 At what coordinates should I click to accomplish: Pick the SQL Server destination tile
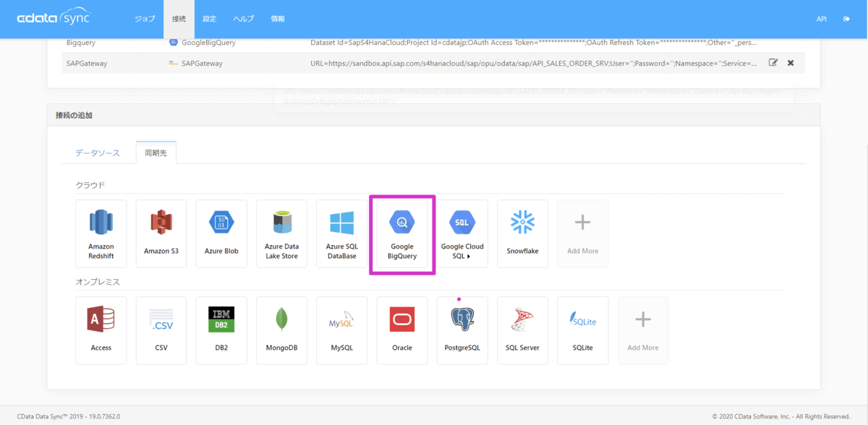click(522, 330)
